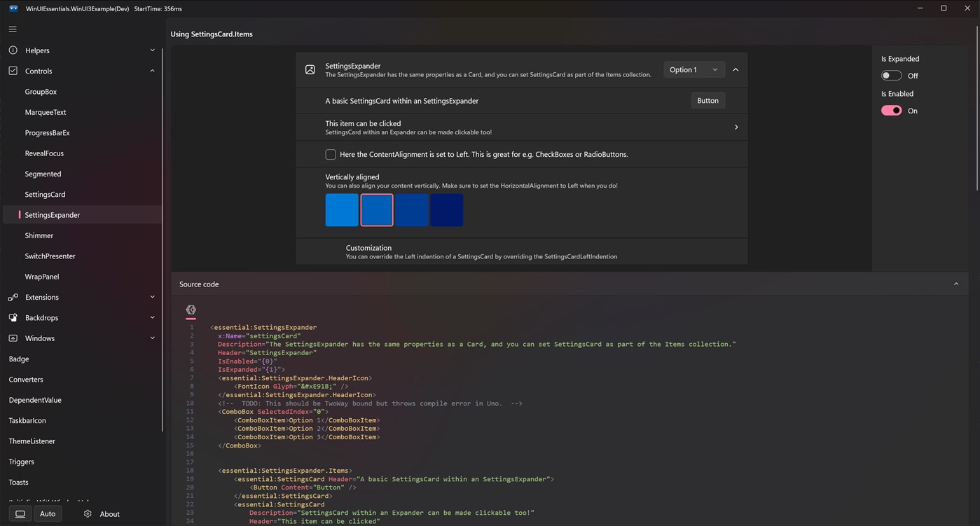Open GroupBox page
The image size is (980, 526).
click(x=82, y=92)
